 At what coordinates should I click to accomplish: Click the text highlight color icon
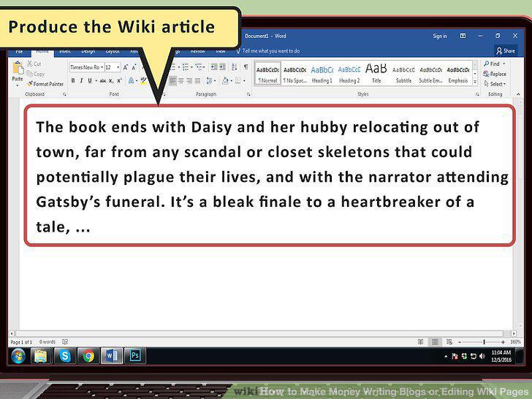pyautogui.click(x=143, y=80)
